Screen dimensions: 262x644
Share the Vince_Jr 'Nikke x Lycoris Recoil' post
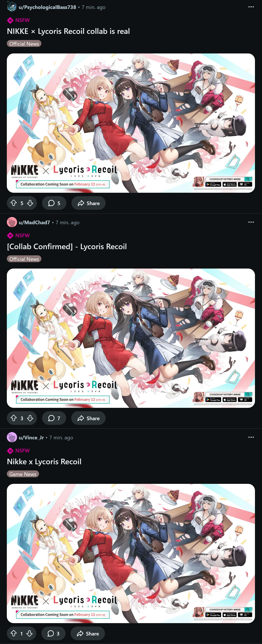click(88, 633)
